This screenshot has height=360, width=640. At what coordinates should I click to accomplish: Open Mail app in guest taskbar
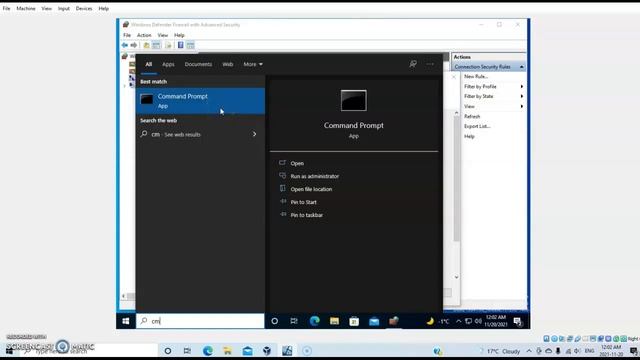coord(374,321)
